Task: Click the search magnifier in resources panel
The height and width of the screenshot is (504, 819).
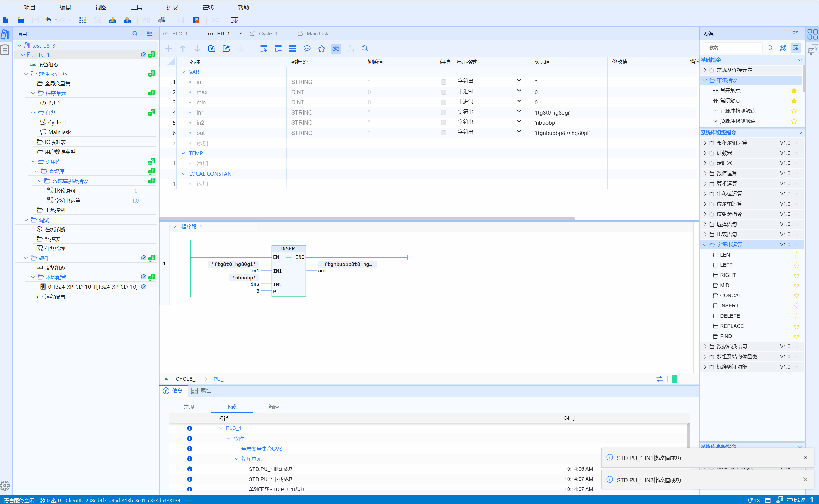Action: (x=770, y=48)
